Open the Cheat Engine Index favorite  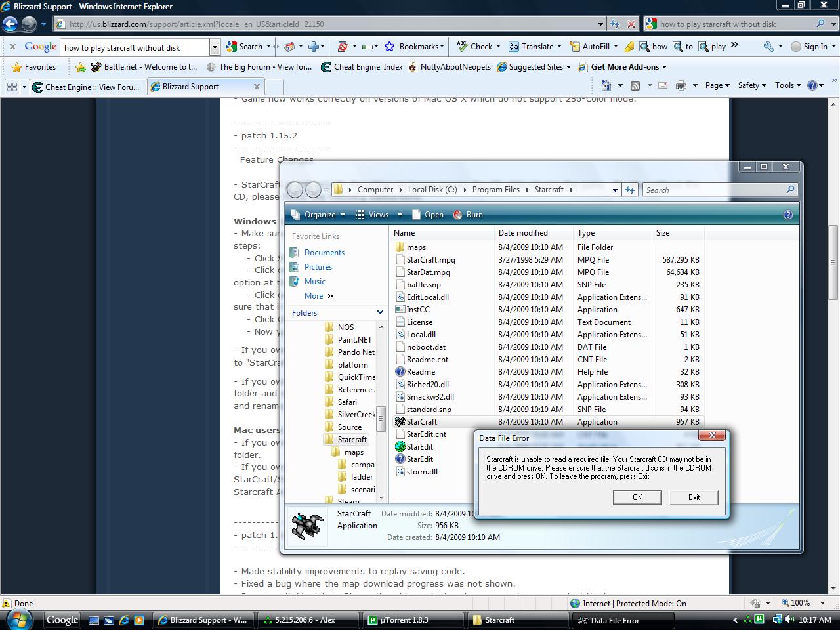pos(362,67)
